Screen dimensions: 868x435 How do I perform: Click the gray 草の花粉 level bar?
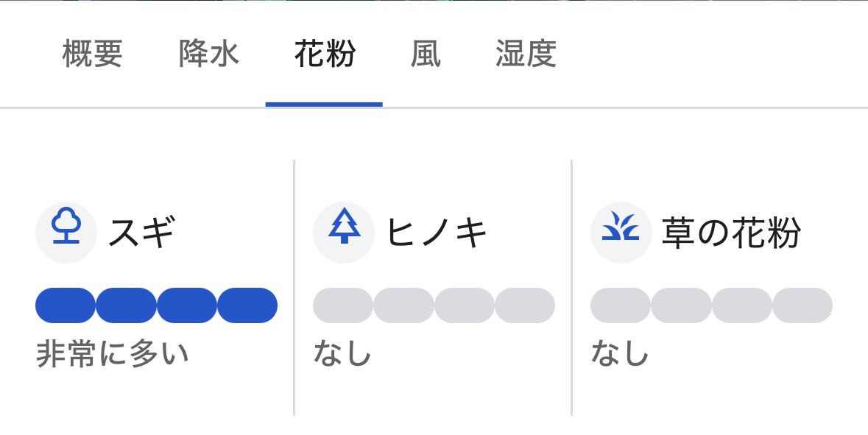711,305
